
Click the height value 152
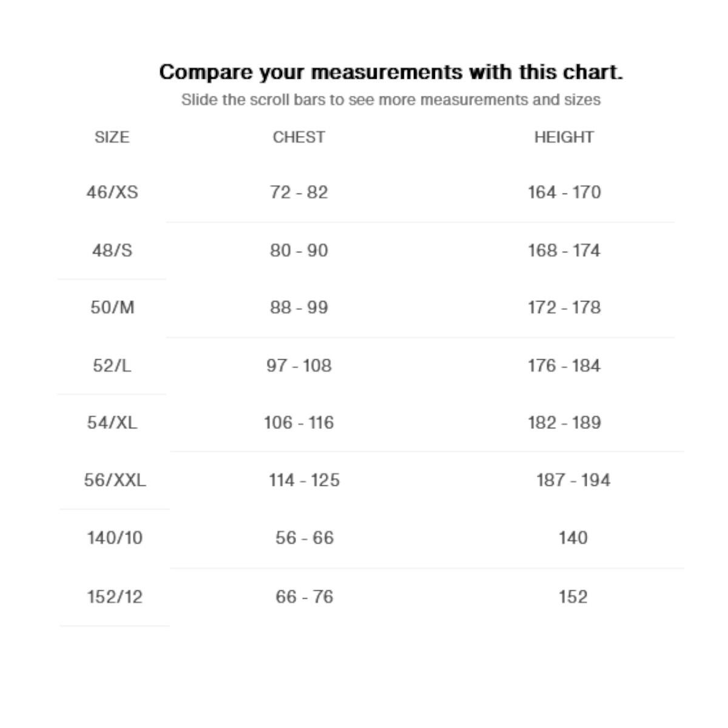point(573,596)
